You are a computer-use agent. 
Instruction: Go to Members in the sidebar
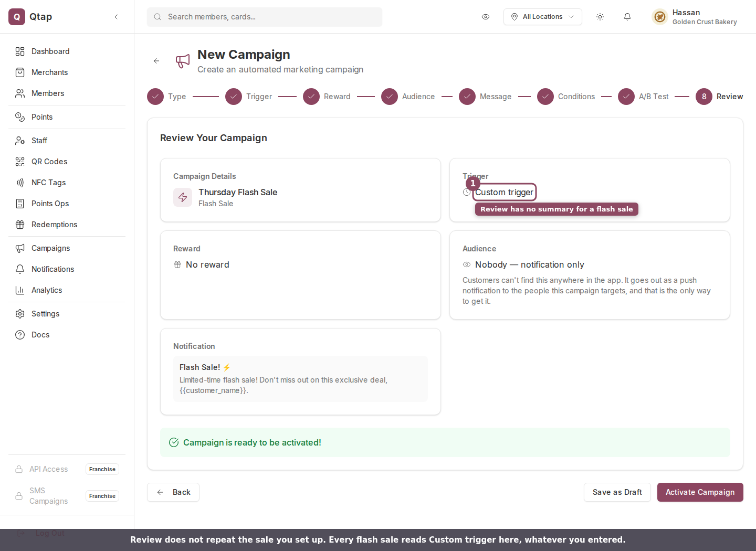click(x=67, y=93)
